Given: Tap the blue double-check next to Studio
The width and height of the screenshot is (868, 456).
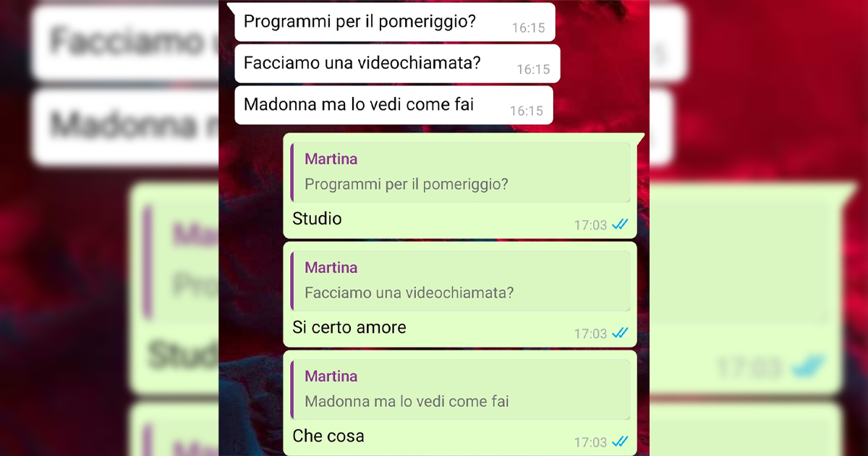Looking at the screenshot, I should point(620,225).
